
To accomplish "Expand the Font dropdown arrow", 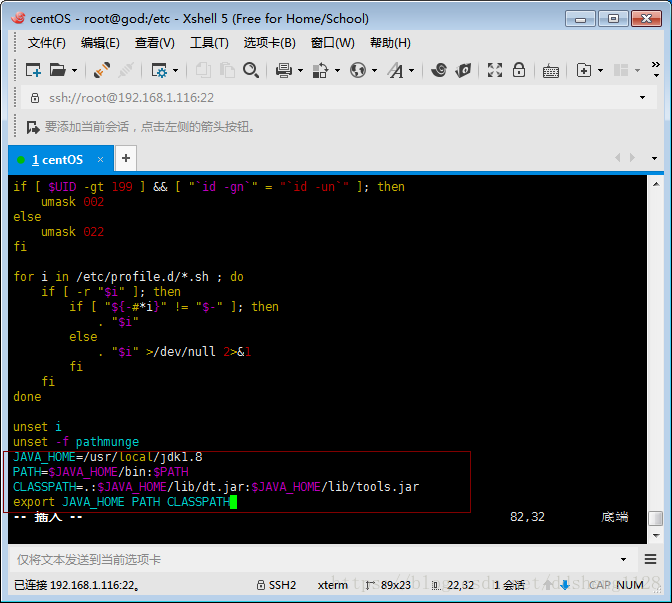I will [411, 70].
